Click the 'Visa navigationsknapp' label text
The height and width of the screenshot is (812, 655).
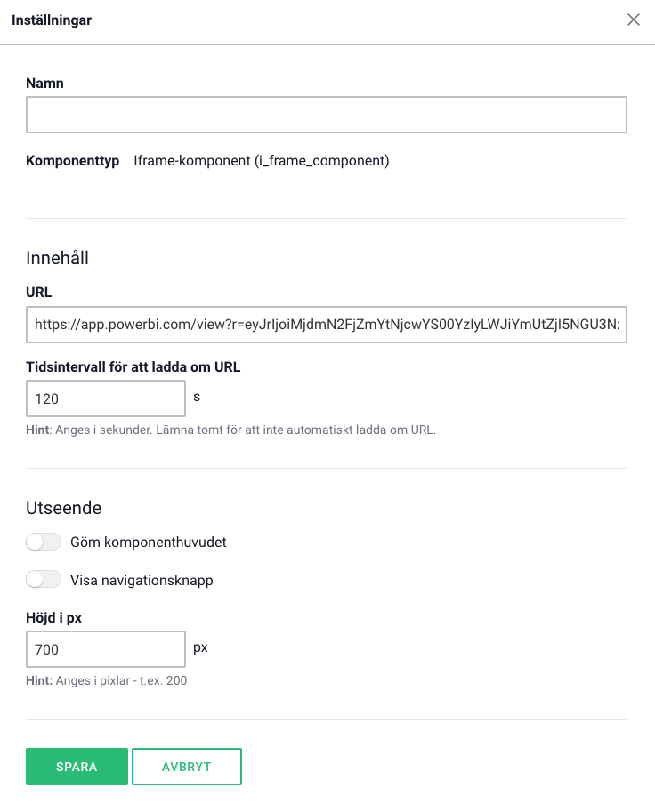(142, 581)
